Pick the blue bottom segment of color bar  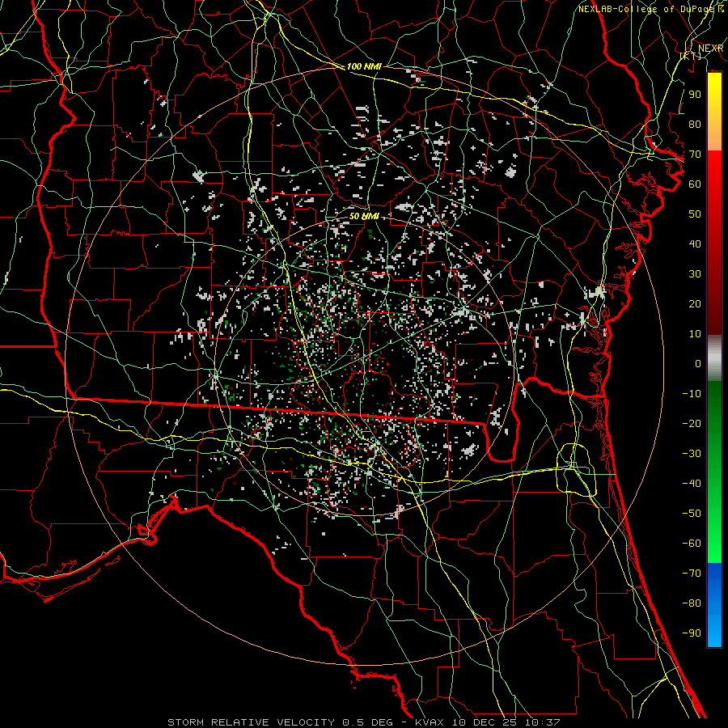tap(714, 605)
